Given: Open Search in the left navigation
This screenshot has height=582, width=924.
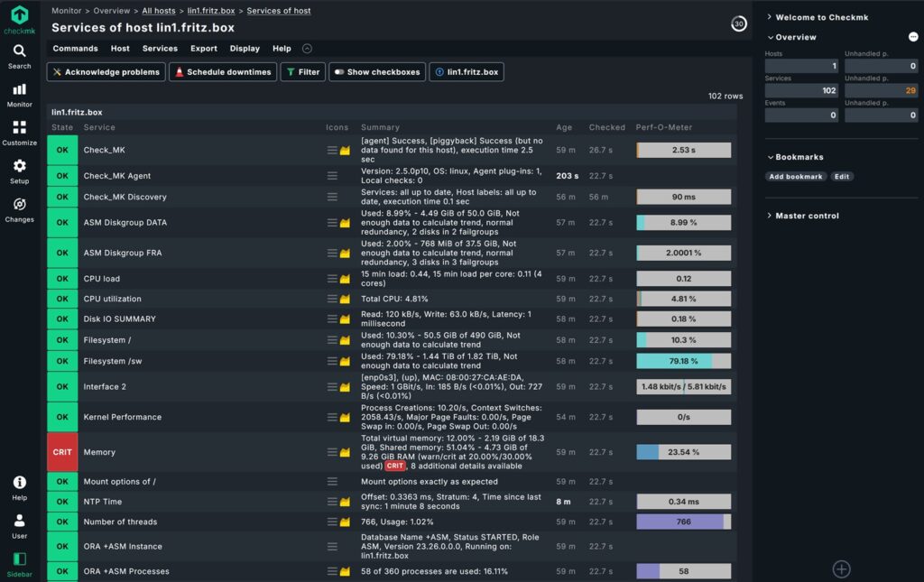Looking at the screenshot, I should [20, 57].
